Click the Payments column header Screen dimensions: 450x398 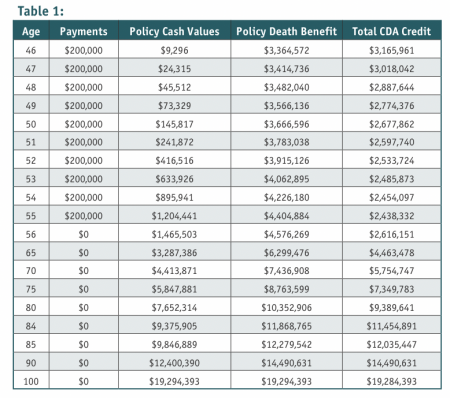coord(84,31)
